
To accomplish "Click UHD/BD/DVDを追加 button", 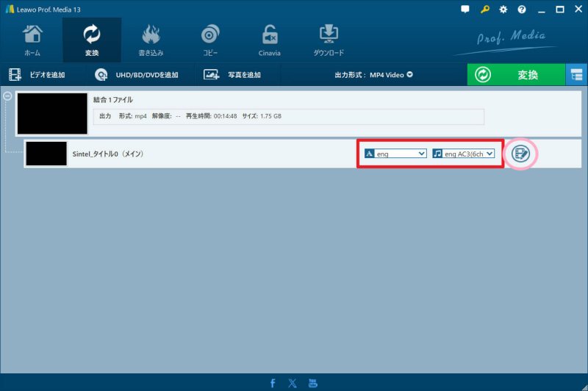I will pos(137,75).
